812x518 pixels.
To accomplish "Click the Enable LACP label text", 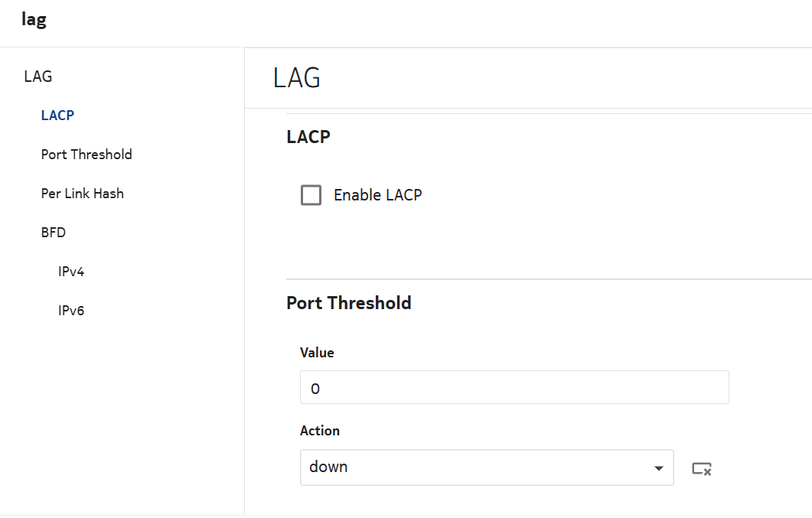I will pos(377,195).
